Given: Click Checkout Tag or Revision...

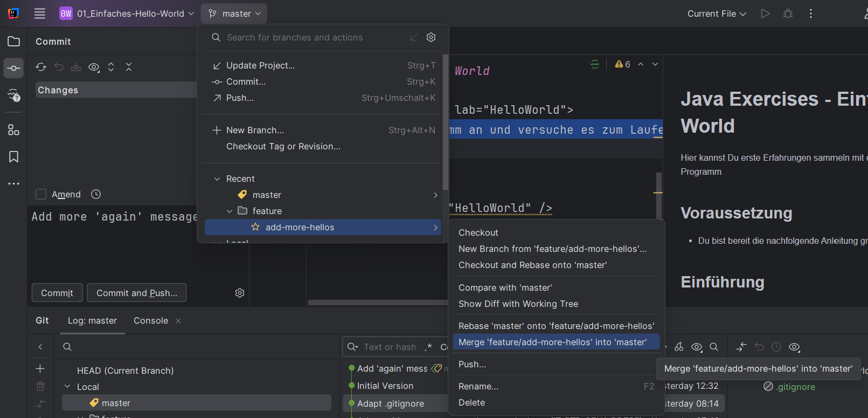Looking at the screenshot, I should (323, 146).
